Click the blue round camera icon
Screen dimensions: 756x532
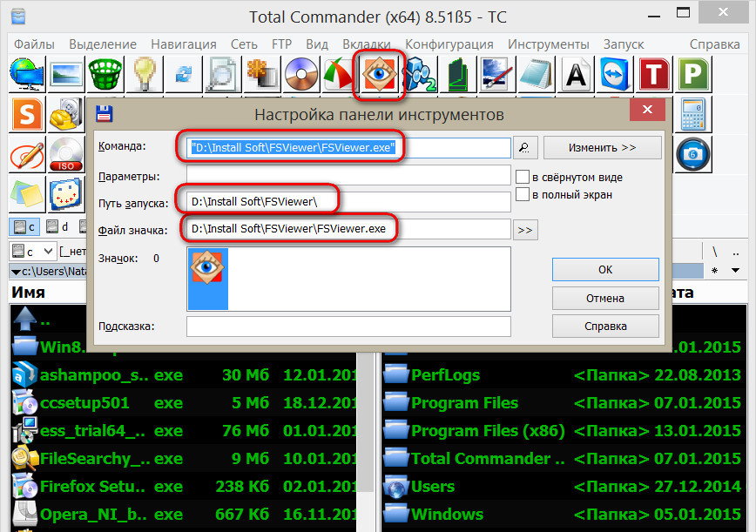692,154
